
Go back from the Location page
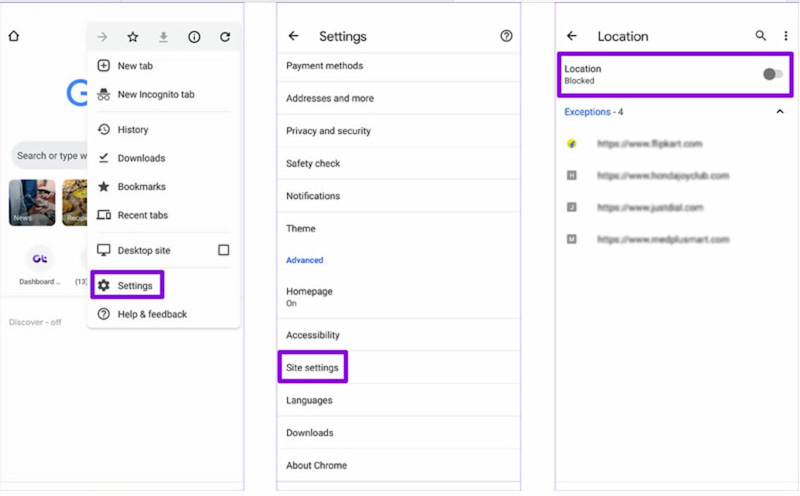tap(572, 36)
